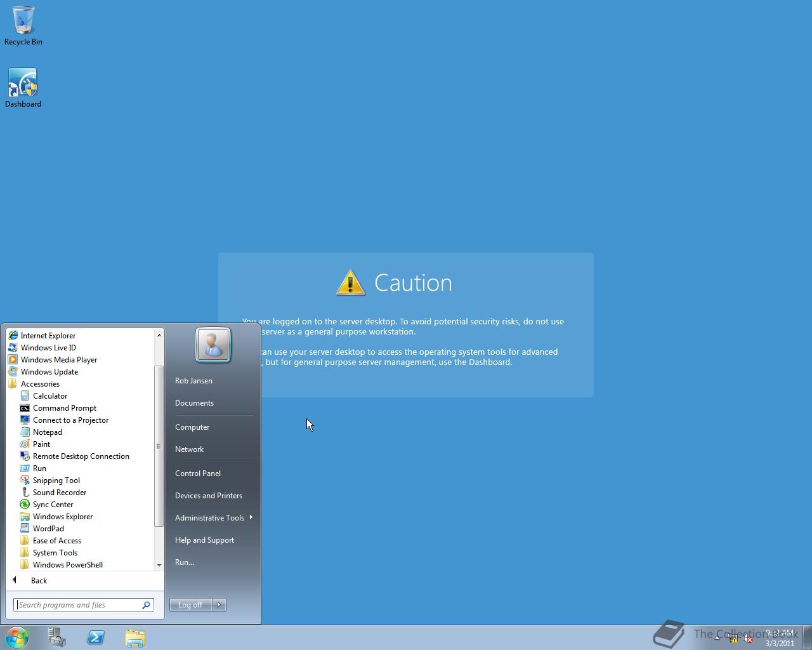This screenshot has width=812, height=650.
Task: Expand the Windows PowerShell folder
Action: (x=62, y=564)
